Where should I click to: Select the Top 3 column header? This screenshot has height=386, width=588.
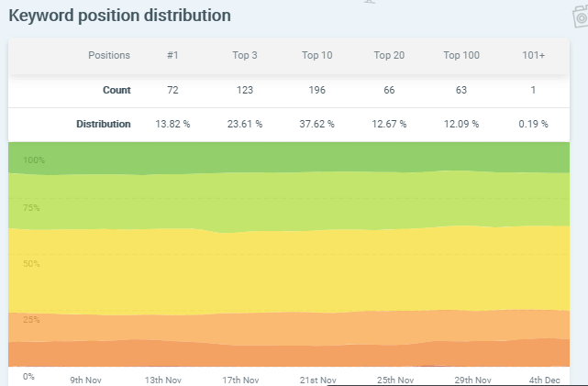tap(245, 56)
